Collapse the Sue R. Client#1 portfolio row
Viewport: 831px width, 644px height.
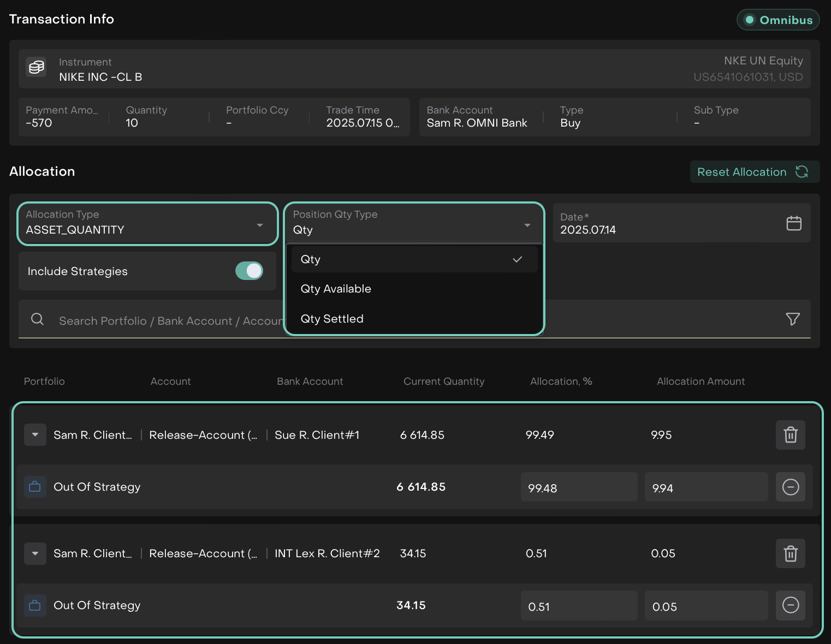click(x=35, y=435)
